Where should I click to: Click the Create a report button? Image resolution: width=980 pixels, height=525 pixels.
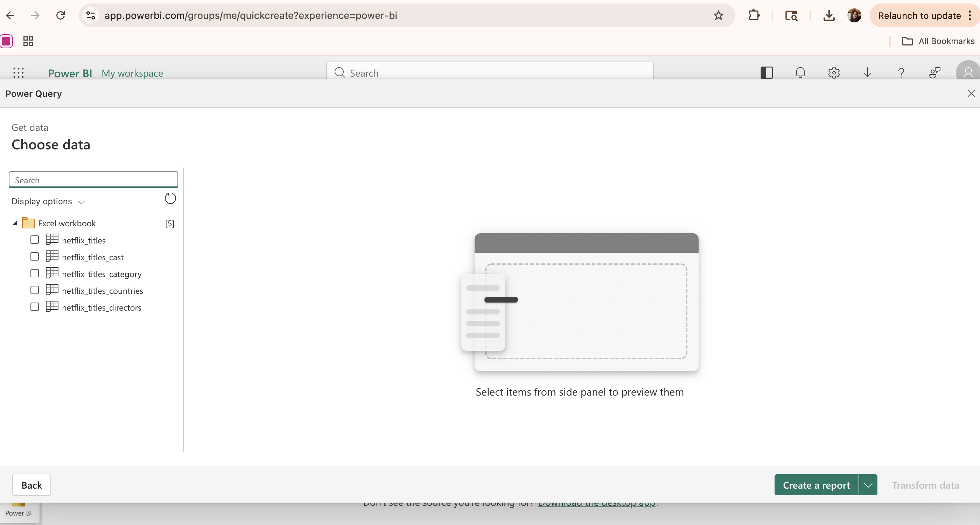816,485
